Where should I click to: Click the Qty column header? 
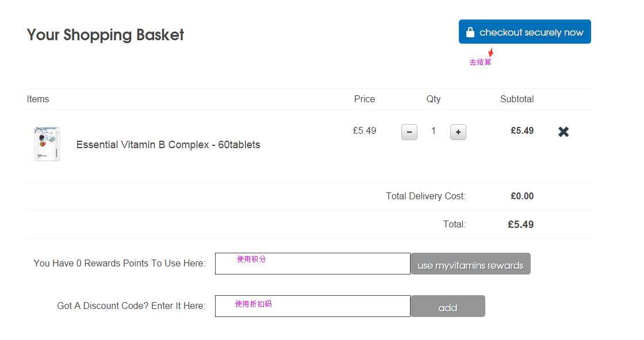(434, 99)
